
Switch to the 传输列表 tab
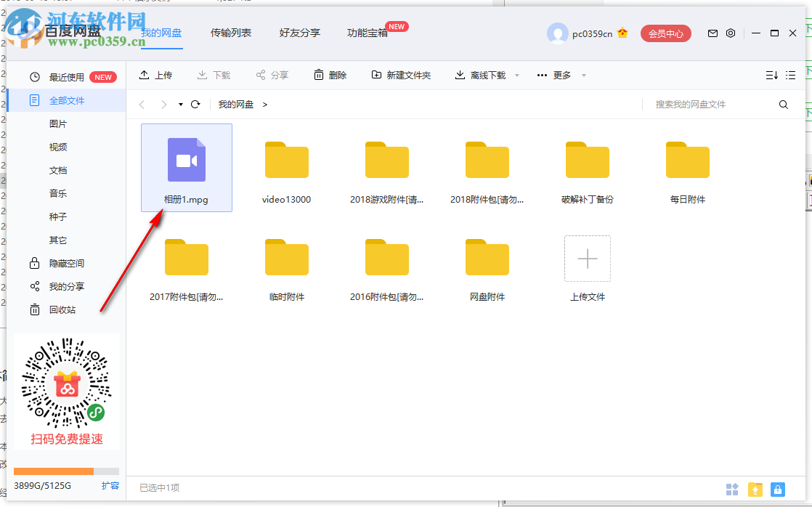231,33
